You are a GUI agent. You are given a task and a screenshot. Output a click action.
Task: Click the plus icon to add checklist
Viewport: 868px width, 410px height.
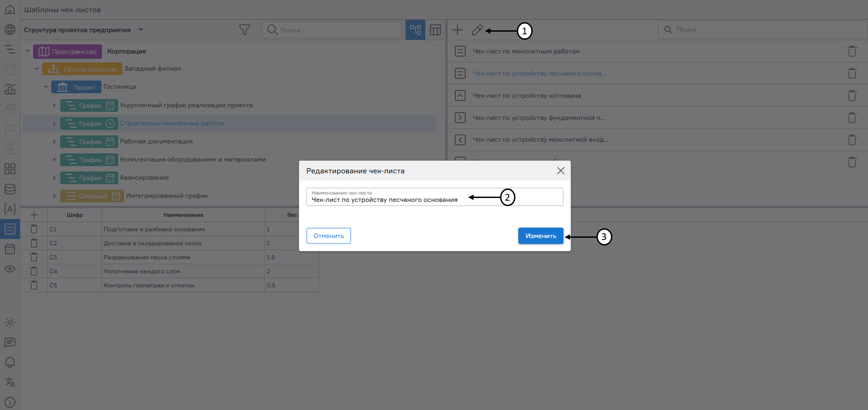(x=458, y=30)
